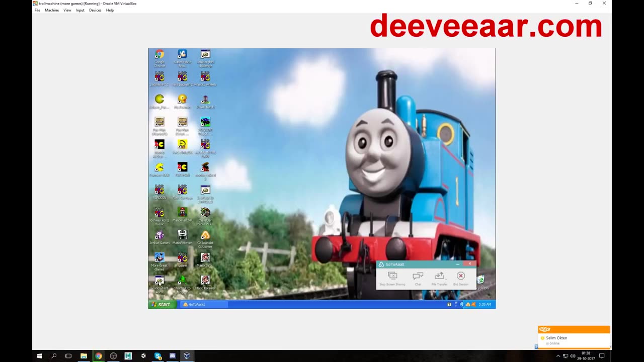This screenshot has height=362, width=644.
Task: Open File Explorer from host taskbar
Action: point(84,356)
